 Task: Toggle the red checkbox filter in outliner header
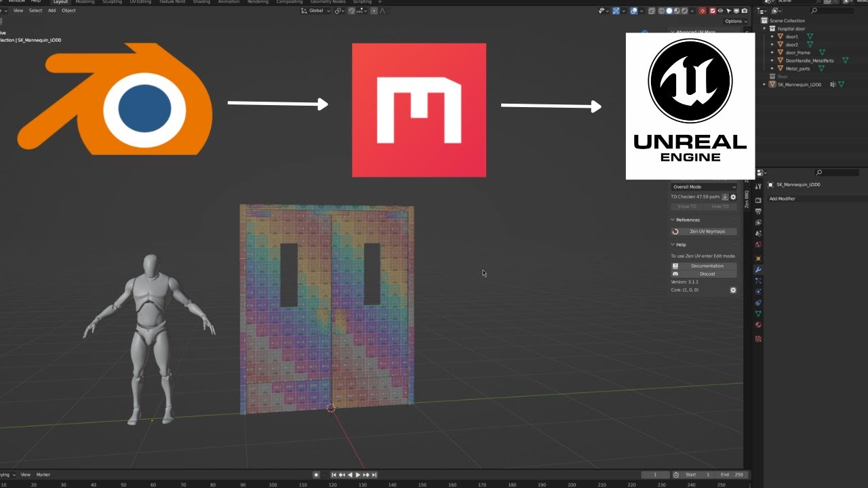coord(711,11)
